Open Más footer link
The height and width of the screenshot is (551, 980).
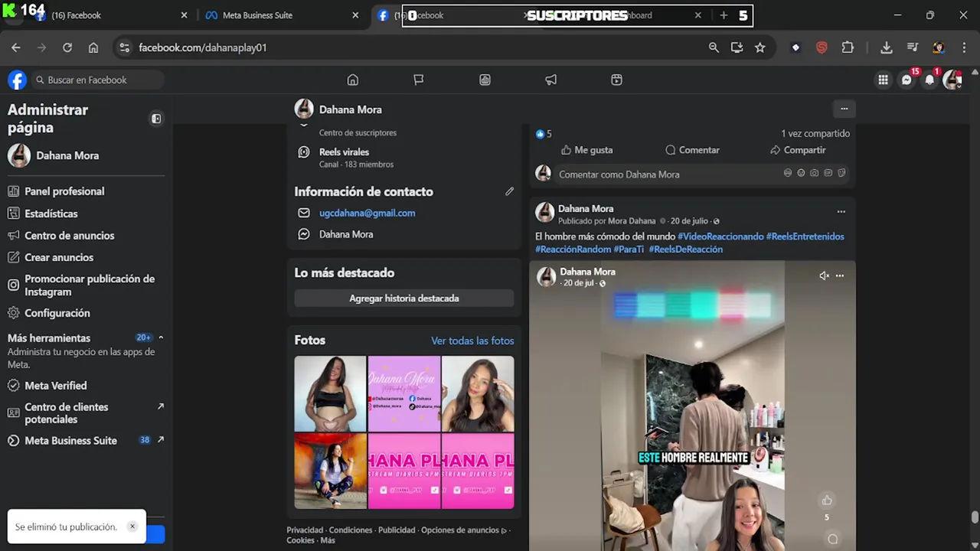tap(328, 540)
